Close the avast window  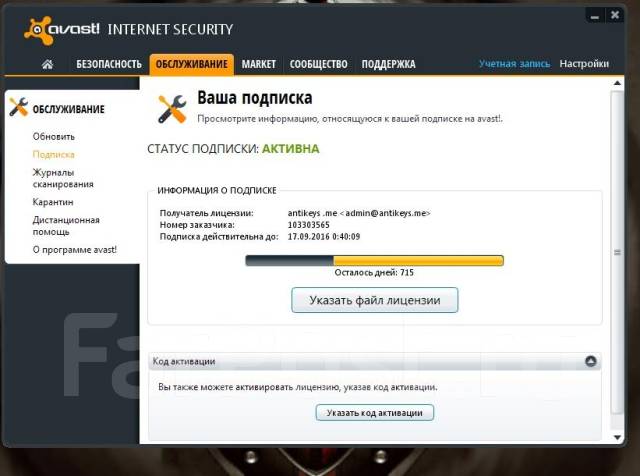pos(615,16)
